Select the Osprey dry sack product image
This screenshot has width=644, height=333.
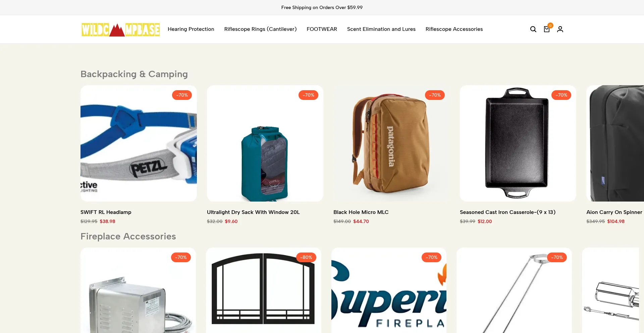pyautogui.click(x=265, y=143)
